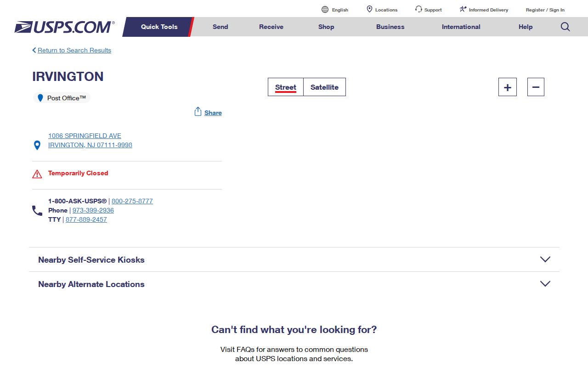This screenshot has height=368, width=588.
Task: Click the Informed Delivery icon
Action: [x=463, y=9]
